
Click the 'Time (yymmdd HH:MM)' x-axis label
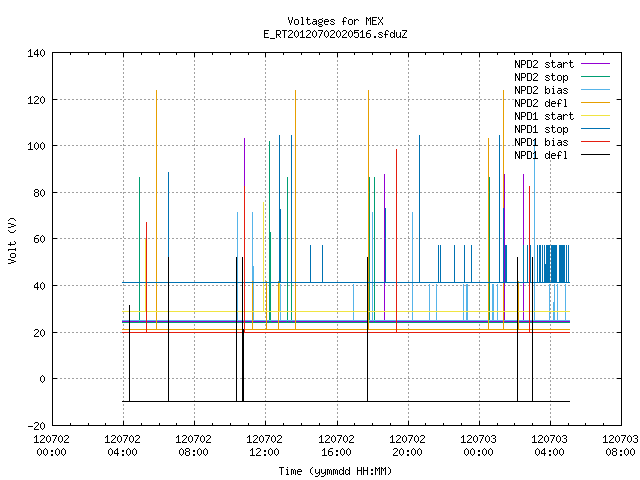tap(335, 471)
